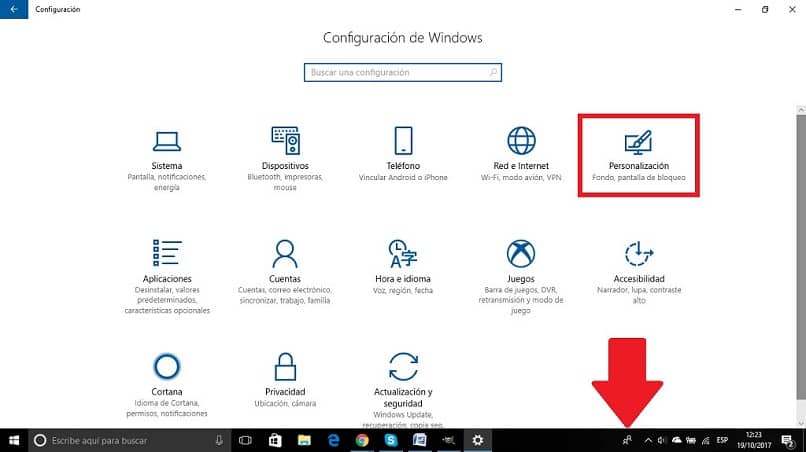Click the settings window vertical scrollbar

click(x=801, y=257)
